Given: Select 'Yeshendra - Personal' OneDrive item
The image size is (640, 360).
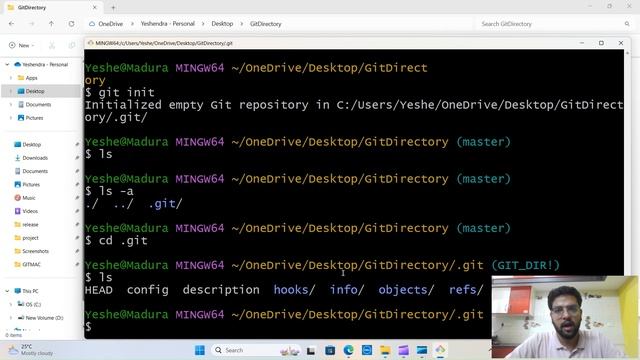Looking at the screenshot, I should [x=41, y=64].
